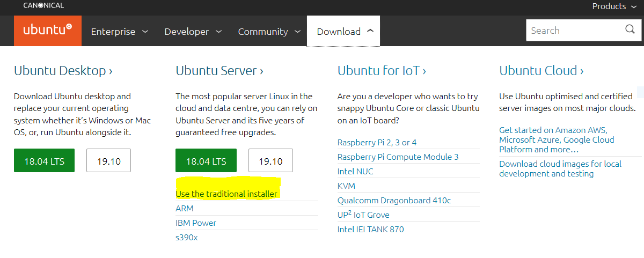Screen dimensions: 644x258
Task: Open the Enterprise menu
Action: (120, 32)
